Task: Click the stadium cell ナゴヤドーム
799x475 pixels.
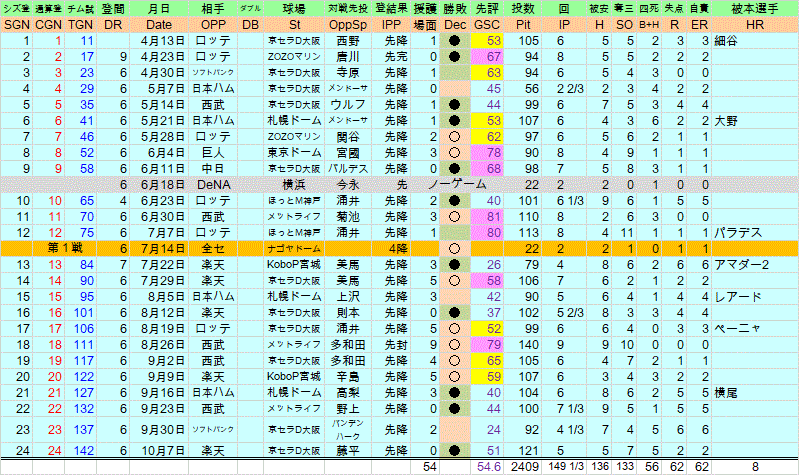Action: (x=294, y=249)
